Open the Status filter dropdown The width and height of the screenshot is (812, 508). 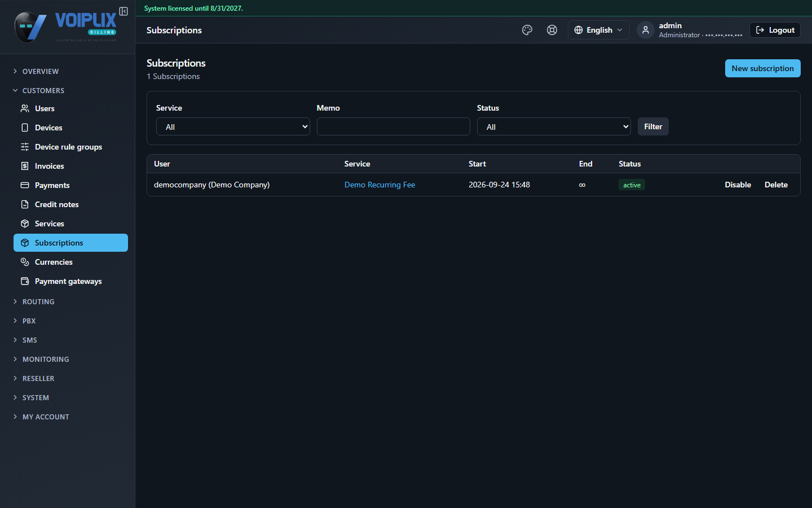pos(554,126)
